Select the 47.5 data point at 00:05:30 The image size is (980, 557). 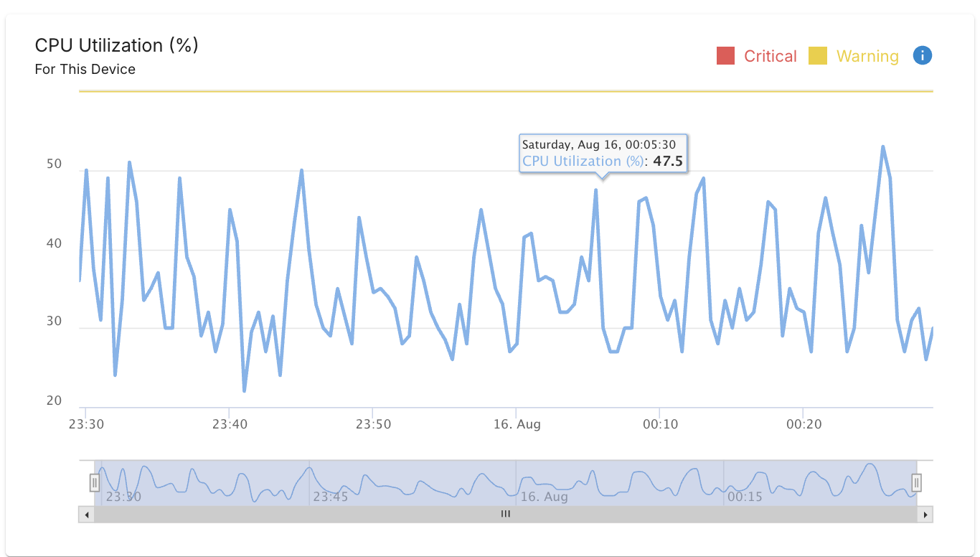click(x=595, y=190)
